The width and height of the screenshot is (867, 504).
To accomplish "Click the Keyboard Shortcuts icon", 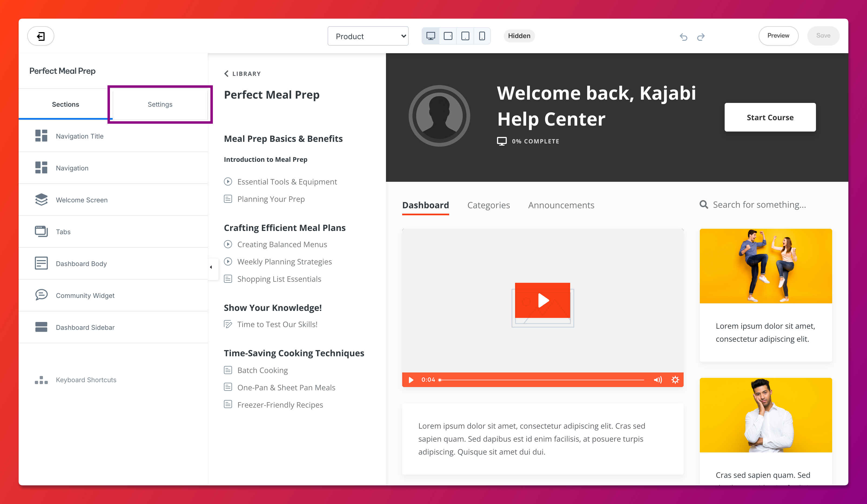I will click(41, 380).
